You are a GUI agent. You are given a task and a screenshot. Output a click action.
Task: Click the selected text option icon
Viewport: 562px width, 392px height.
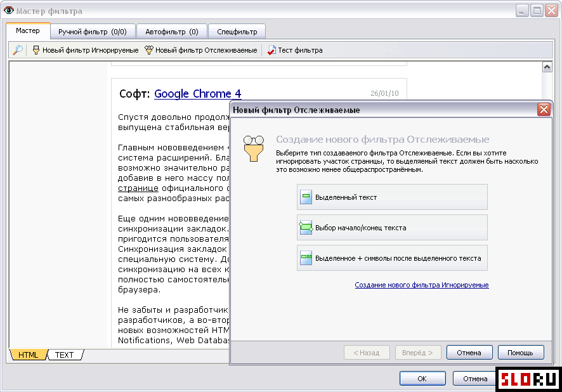(x=306, y=197)
